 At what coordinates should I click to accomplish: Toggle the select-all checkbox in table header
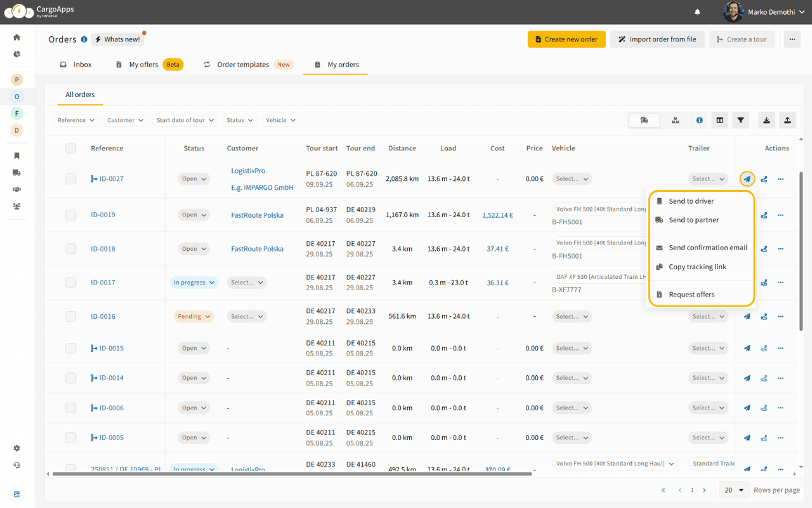pos(70,148)
